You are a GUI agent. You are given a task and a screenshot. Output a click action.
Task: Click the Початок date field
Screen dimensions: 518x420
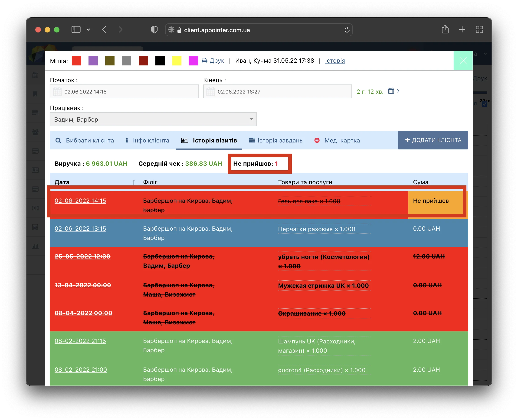pyautogui.click(x=124, y=91)
